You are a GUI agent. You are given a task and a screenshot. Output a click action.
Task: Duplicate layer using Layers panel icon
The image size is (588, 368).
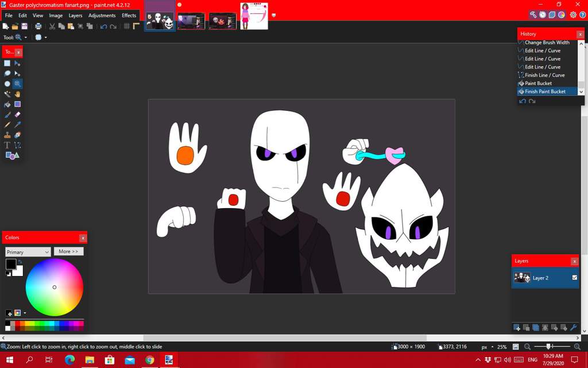tap(536, 327)
